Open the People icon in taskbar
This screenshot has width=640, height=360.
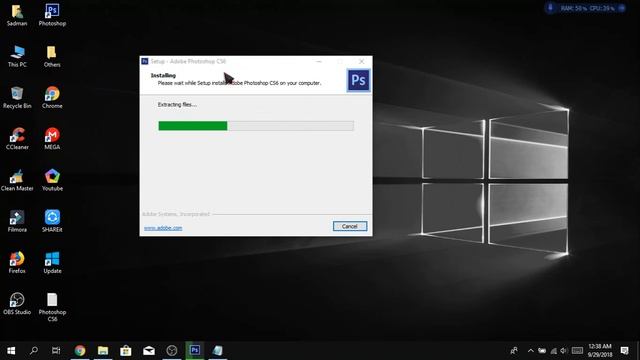coord(514,350)
